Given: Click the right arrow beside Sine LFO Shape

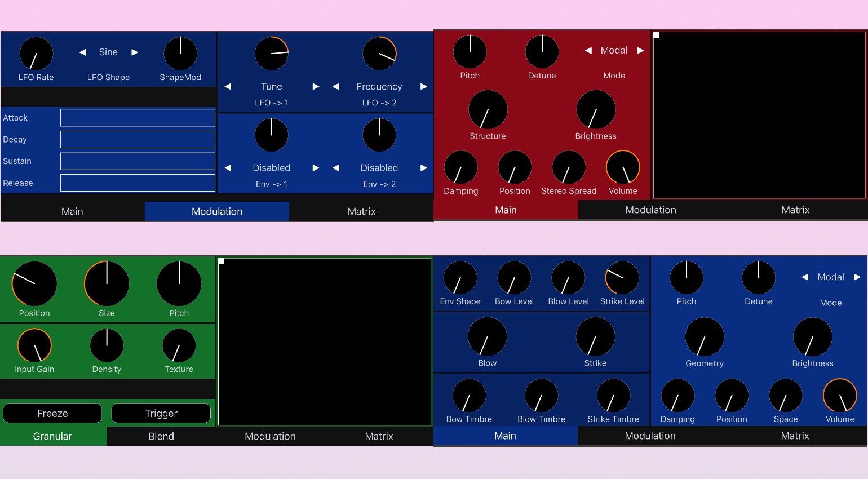Looking at the screenshot, I should pyautogui.click(x=135, y=52).
